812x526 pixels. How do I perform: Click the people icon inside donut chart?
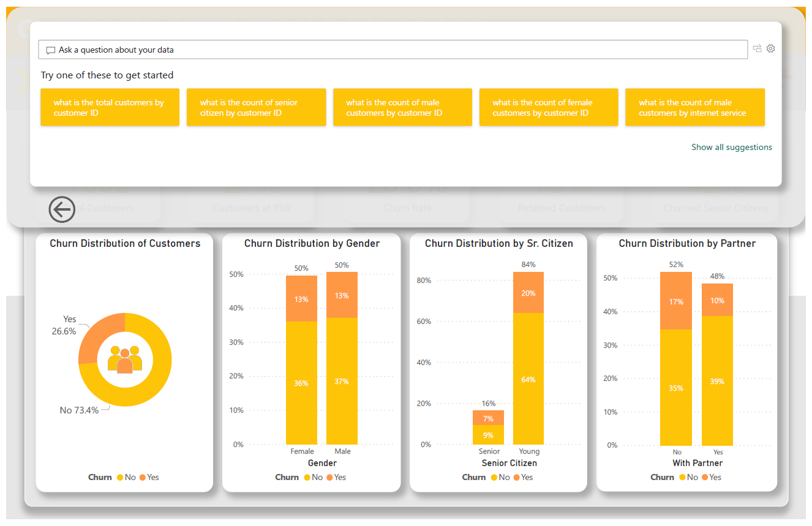point(125,359)
